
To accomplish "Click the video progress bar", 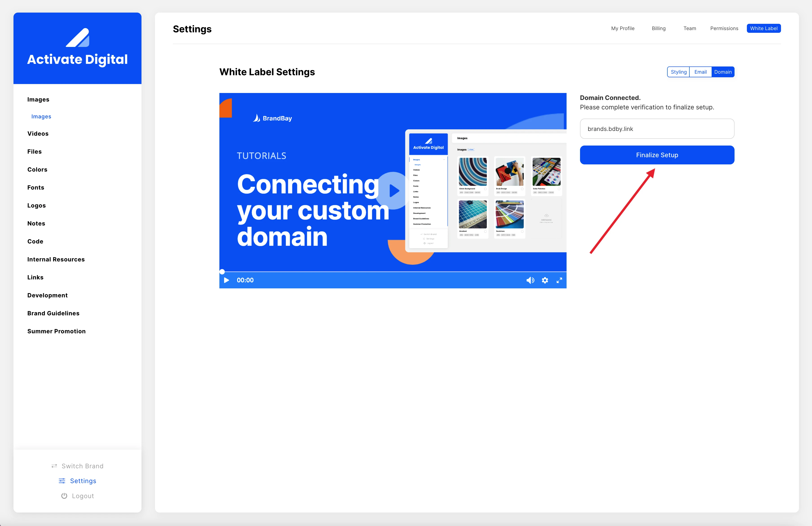I will coord(392,272).
